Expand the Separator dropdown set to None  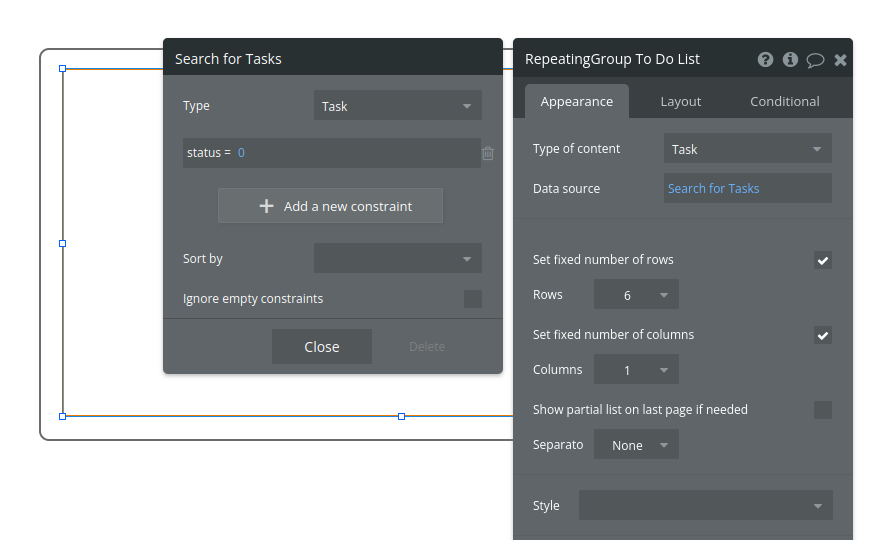coord(636,445)
